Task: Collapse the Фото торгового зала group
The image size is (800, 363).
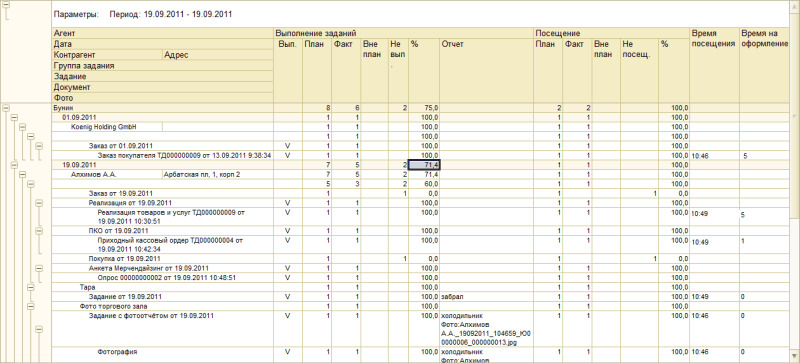Action: click(31, 306)
